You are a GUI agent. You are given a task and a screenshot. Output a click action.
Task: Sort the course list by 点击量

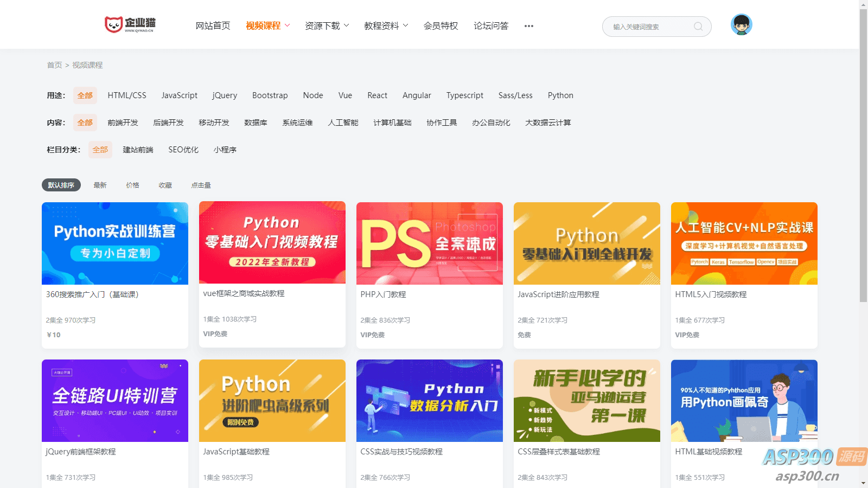(x=201, y=185)
